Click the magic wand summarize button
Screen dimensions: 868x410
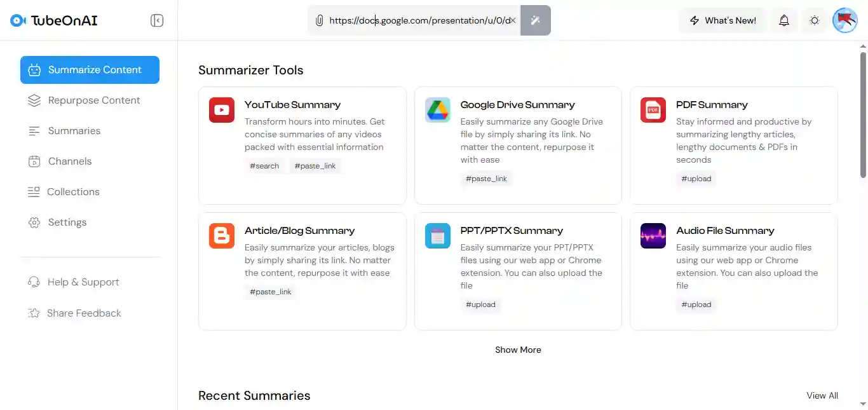[535, 20]
